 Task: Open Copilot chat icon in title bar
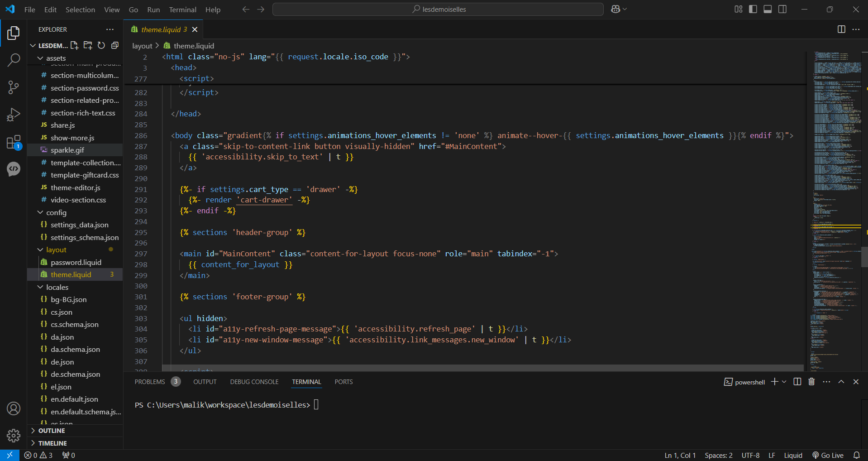tap(615, 9)
